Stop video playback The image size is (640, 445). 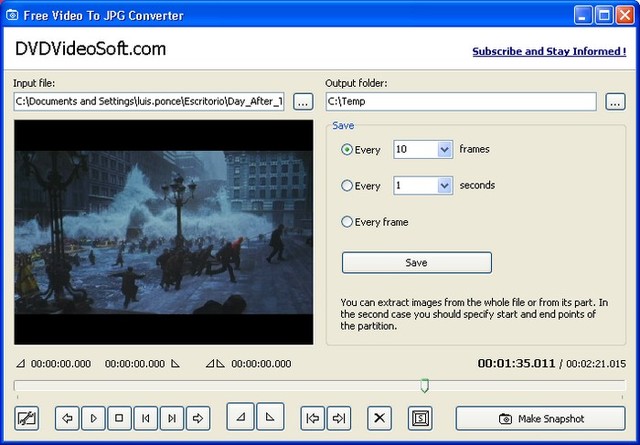(x=119, y=418)
